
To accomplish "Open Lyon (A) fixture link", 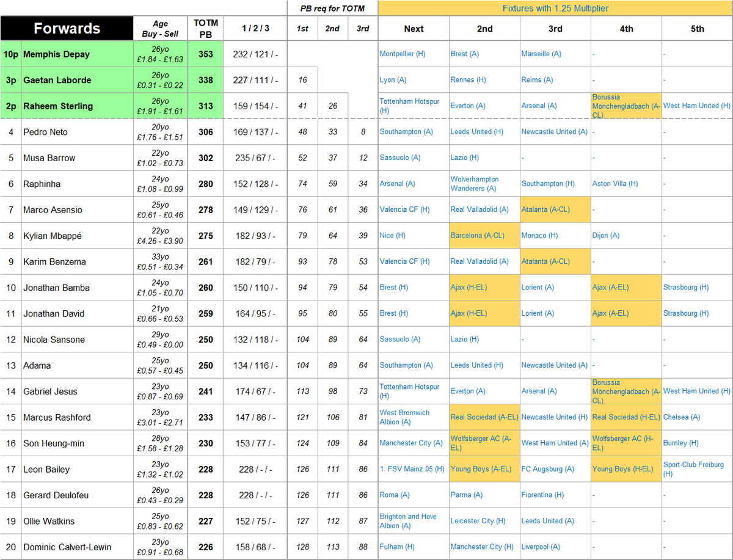I will pos(393,80).
